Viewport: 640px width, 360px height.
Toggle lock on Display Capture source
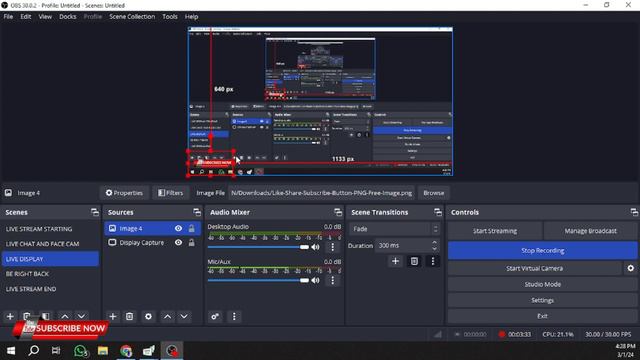pyautogui.click(x=191, y=242)
